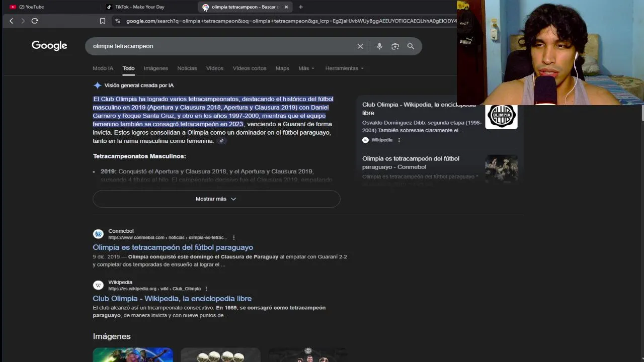Click the Club Olimpia logo thumbnail
644x362 pixels.
(x=501, y=117)
